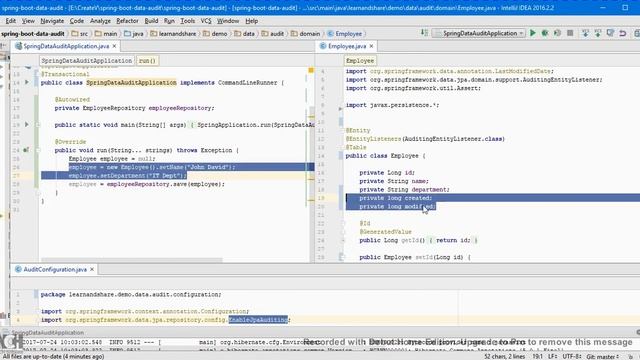Collapse the main method fold marker
This screenshot has width=640, height=360.
(x=38, y=124)
